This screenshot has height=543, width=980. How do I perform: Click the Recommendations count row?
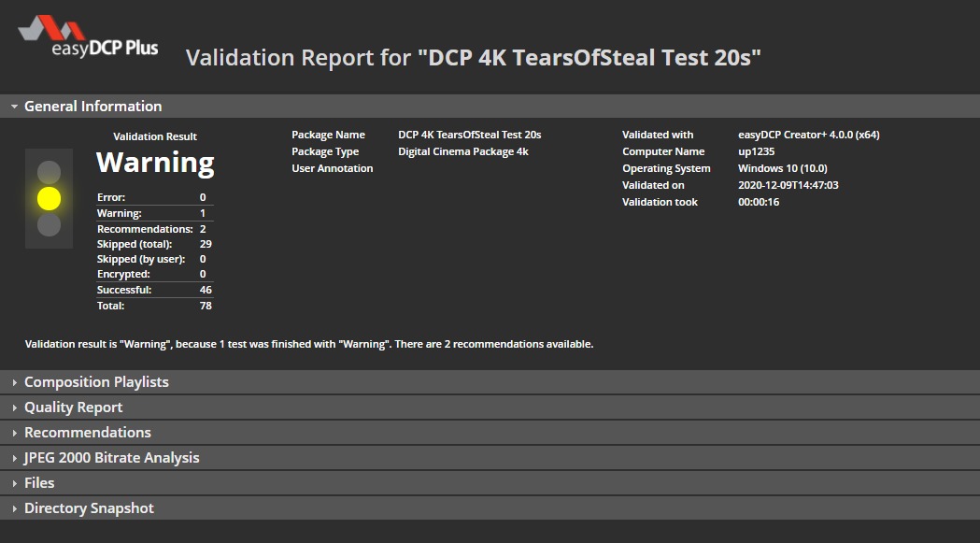(x=154, y=229)
